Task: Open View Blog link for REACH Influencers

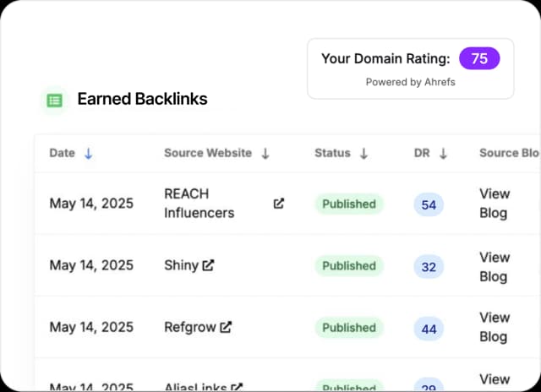Action: tap(495, 203)
